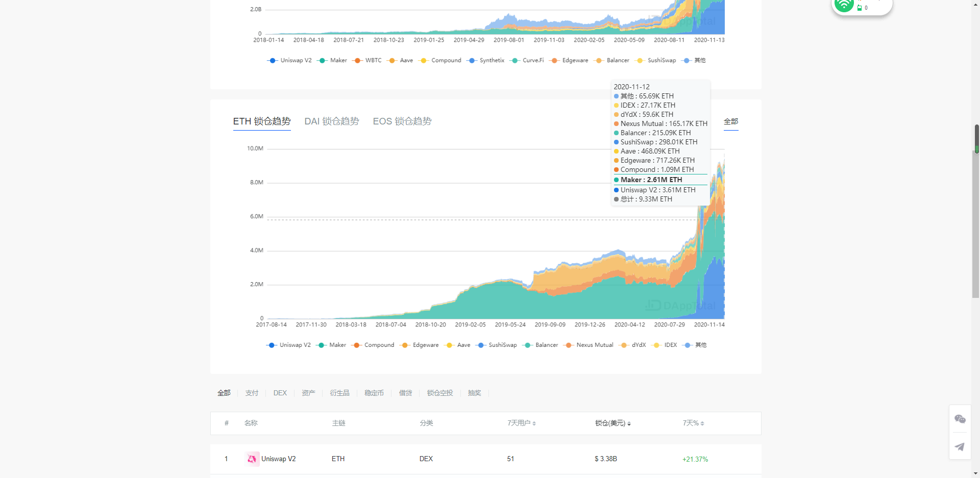Toggle Curve.Fi series in upper chart legend
This screenshot has width=980, height=478.
point(526,60)
